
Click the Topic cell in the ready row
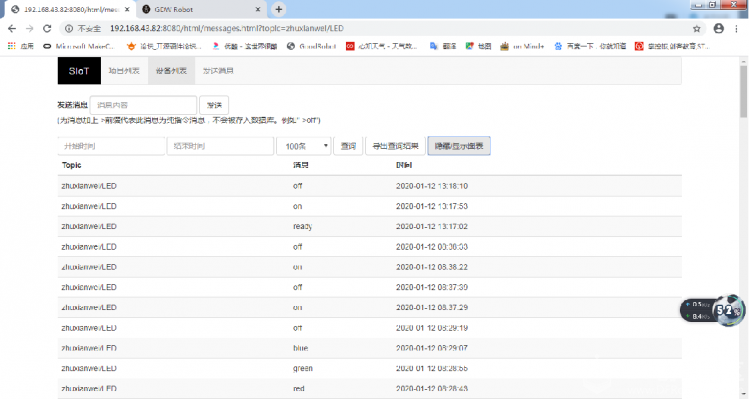click(x=89, y=226)
